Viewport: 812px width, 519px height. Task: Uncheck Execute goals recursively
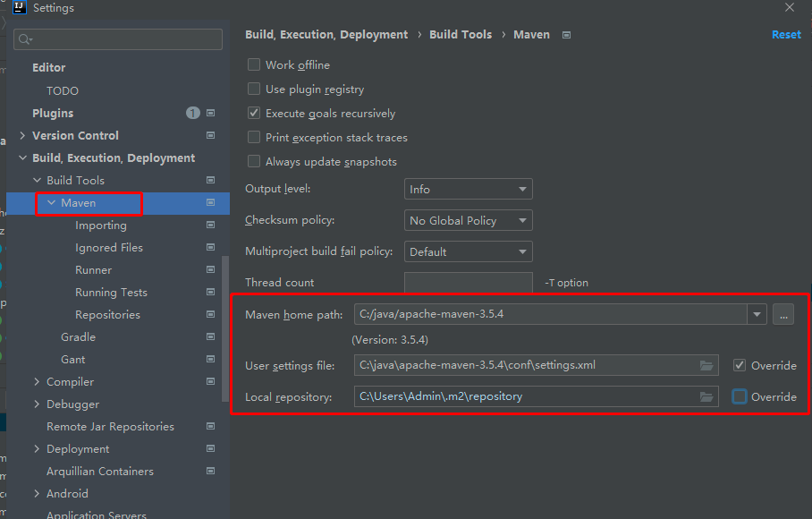pos(254,114)
